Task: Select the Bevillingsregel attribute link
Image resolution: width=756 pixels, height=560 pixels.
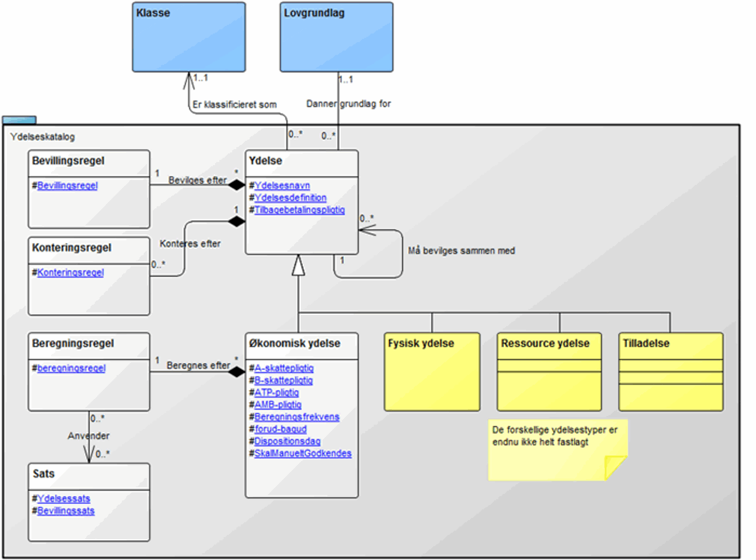Action: [x=67, y=185]
